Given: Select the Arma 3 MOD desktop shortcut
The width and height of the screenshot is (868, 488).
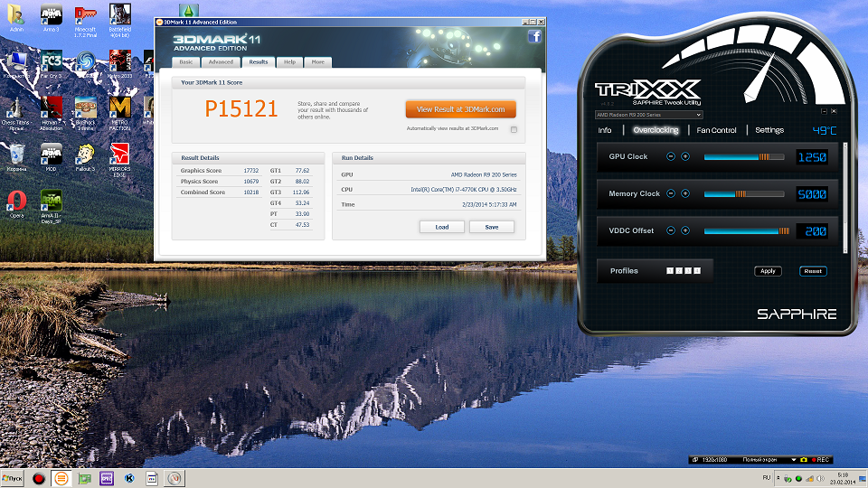Looking at the screenshot, I should 51,157.
